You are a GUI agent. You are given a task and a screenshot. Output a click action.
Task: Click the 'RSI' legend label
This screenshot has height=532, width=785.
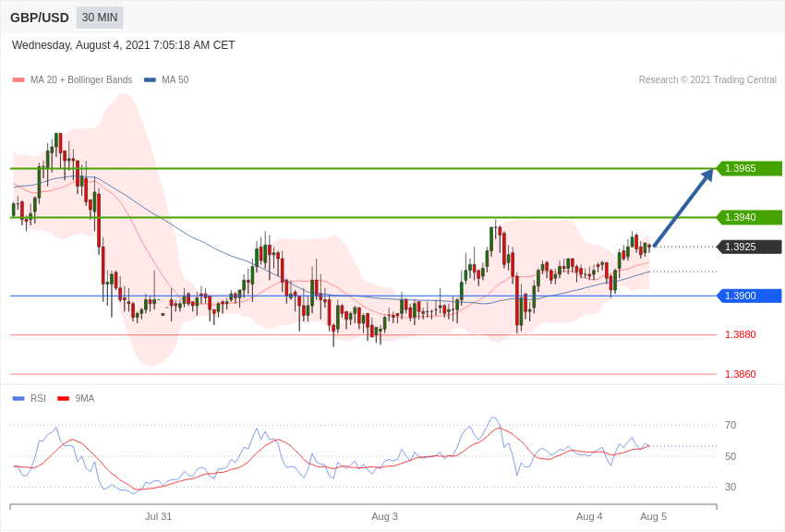click(38, 398)
